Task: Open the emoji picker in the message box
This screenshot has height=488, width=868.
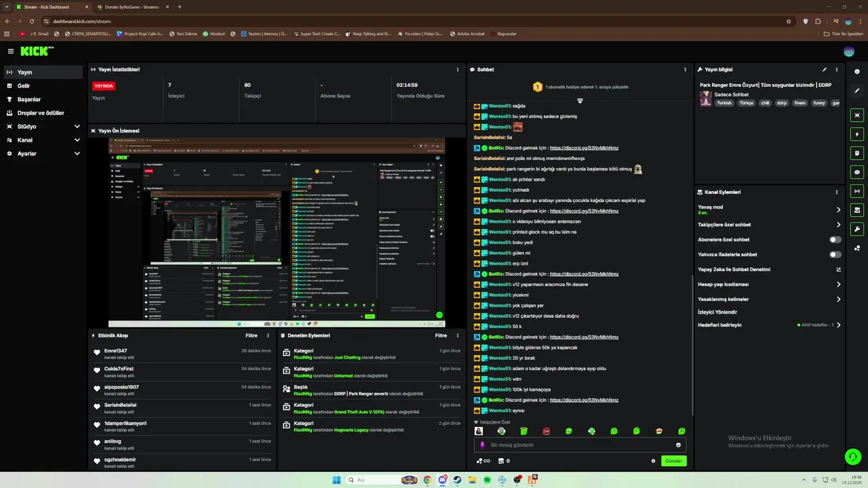Action: coord(678,445)
